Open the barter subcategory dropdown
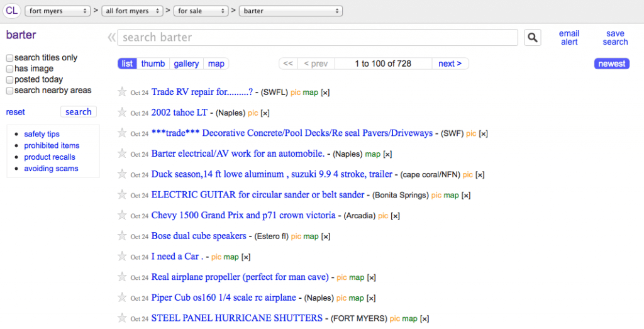The image size is (644, 329). 291,11
